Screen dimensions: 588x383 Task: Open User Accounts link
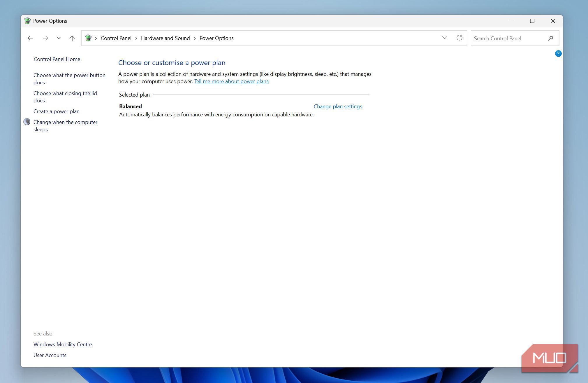point(50,355)
